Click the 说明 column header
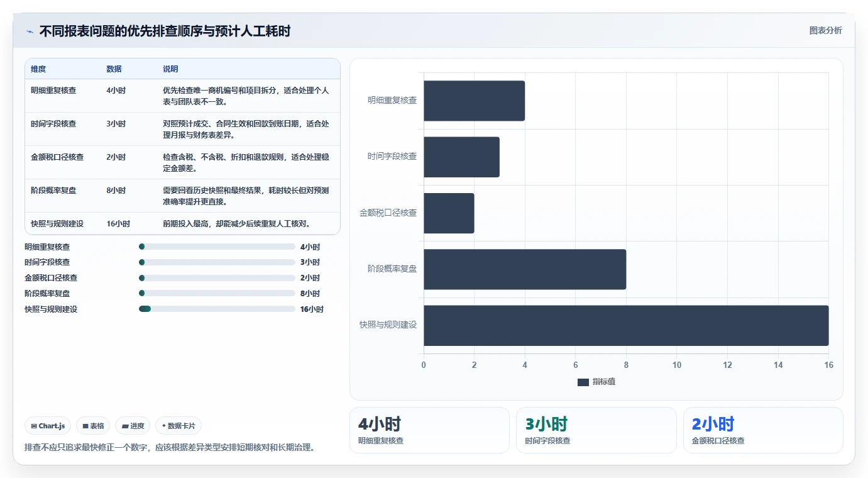The width and height of the screenshot is (868, 478). (x=170, y=69)
